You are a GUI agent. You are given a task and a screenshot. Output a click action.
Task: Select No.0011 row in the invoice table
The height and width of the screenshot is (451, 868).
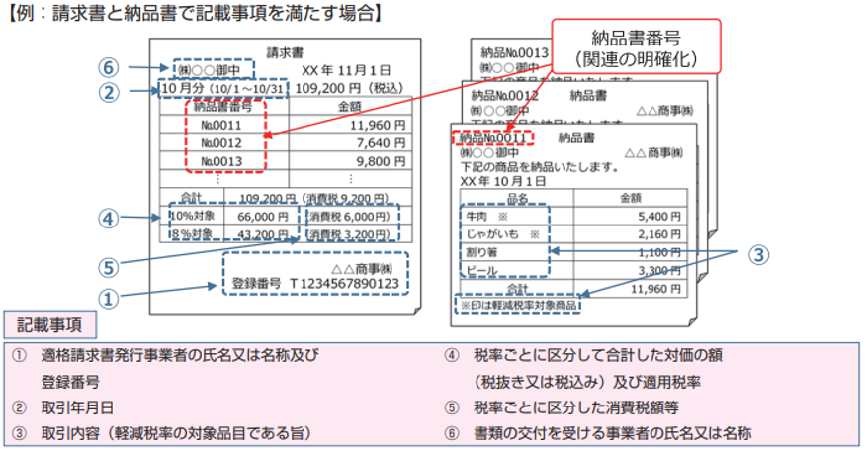point(221,126)
